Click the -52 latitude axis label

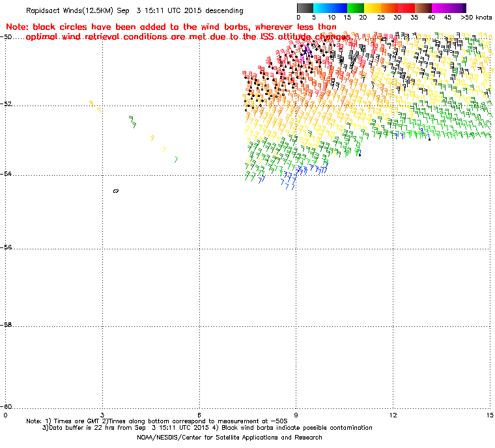(x=7, y=104)
